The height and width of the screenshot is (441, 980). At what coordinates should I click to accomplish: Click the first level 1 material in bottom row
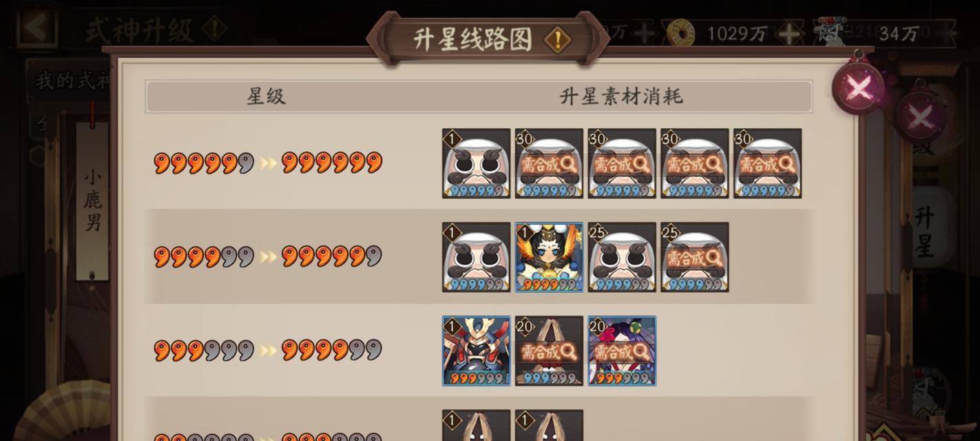click(x=477, y=425)
